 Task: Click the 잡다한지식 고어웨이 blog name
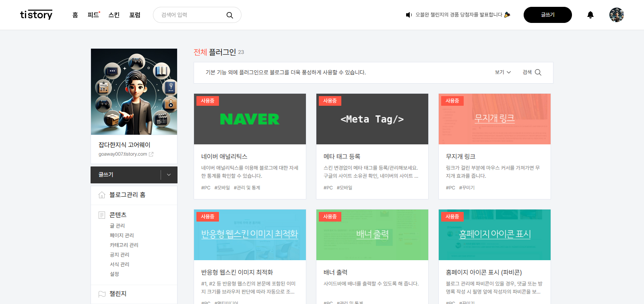tap(124, 145)
